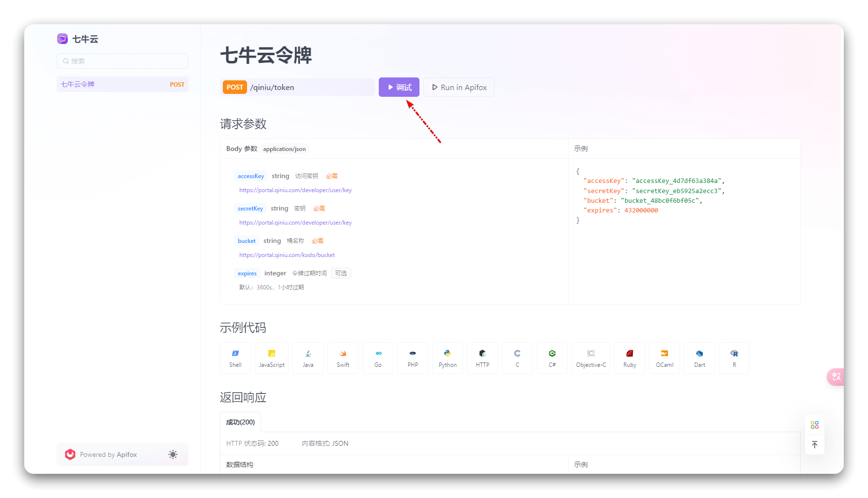
Task: Toggle light/dark theme sun icon
Action: pyautogui.click(x=173, y=454)
